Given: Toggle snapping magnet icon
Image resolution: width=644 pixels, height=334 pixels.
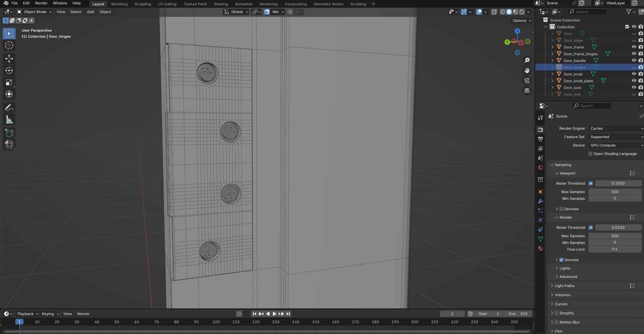Looking at the screenshot, I should pos(267,12).
